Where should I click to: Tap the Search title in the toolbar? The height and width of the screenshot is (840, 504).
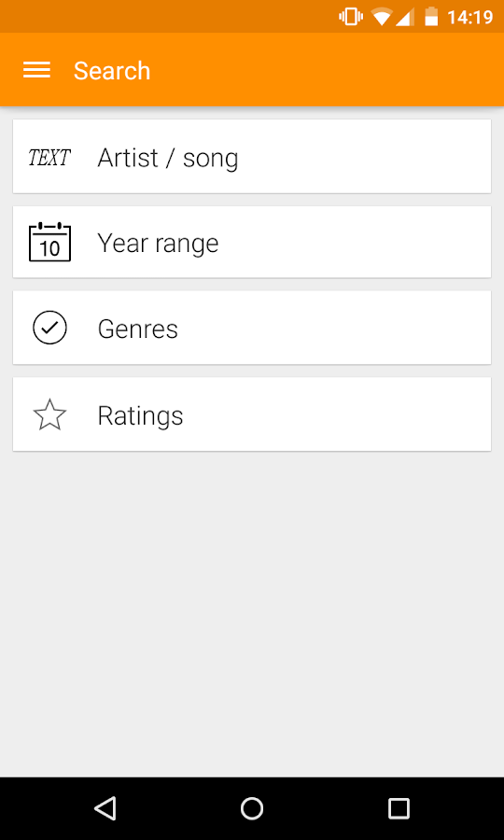[x=112, y=71]
